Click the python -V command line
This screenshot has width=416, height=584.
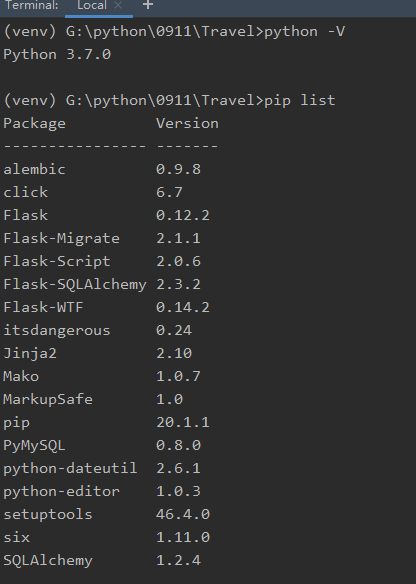[x=174, y=31]
